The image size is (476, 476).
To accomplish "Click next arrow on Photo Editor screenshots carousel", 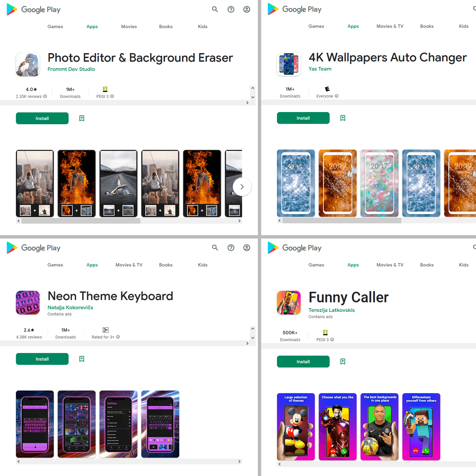I will pos(242,187).
